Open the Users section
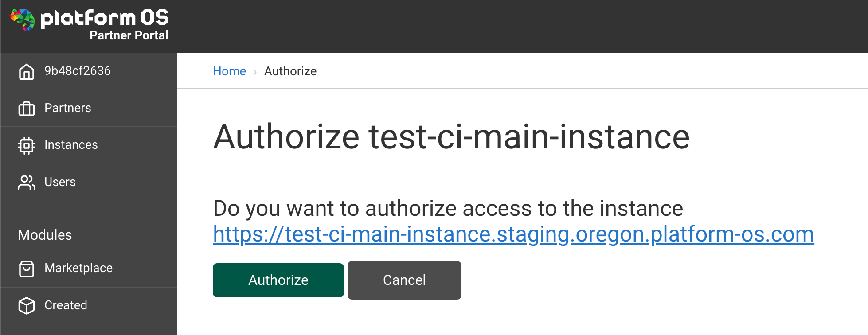The width and height of the screenshot is (868, 335). click(x=60, y=182)
